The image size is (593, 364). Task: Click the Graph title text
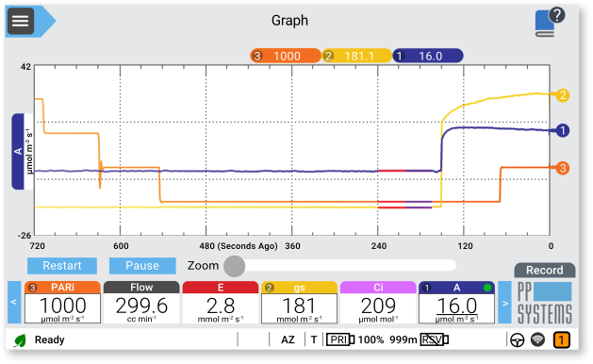(289, 21)
